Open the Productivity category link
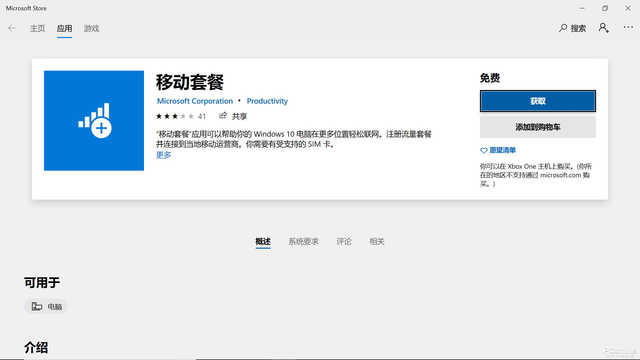640x360 pixels. [x=267, y=101]
